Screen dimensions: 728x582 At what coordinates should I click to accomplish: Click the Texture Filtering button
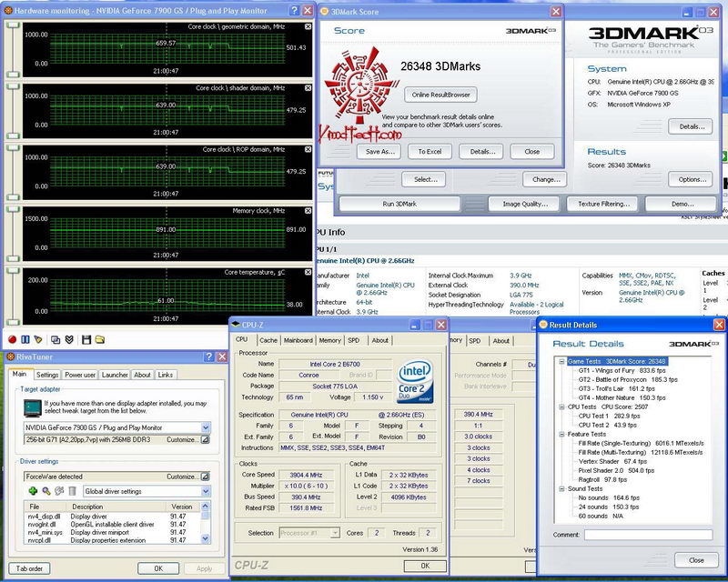tap(603, 204)
